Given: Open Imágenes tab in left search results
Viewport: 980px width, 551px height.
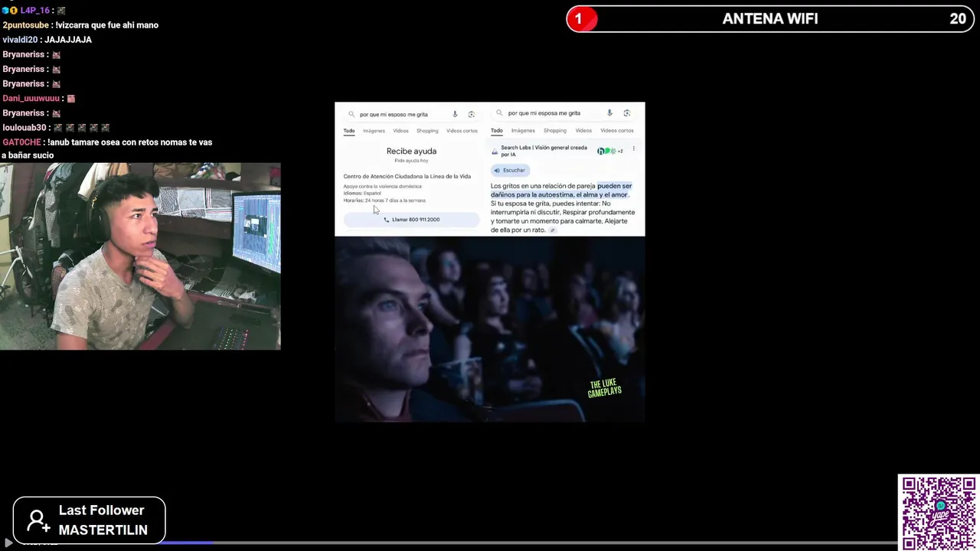Looking at the screenshot, I should (374, 131).
